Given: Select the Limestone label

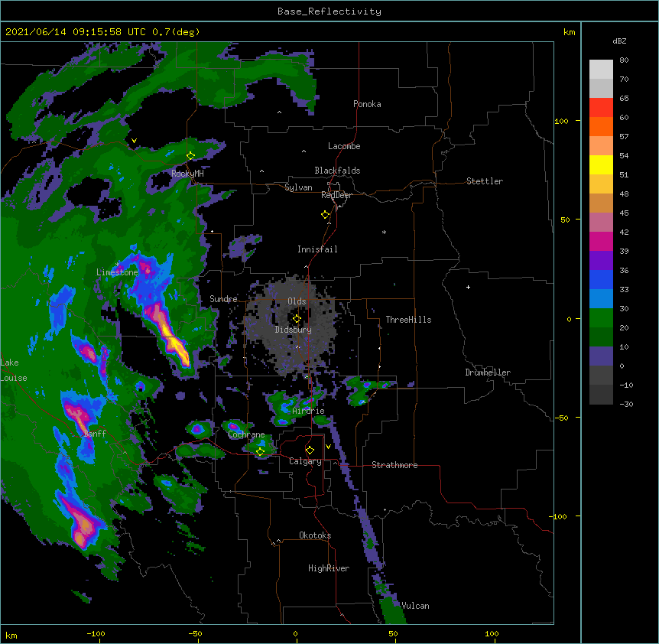Looking at the screenshot, I should click(117, 272).
